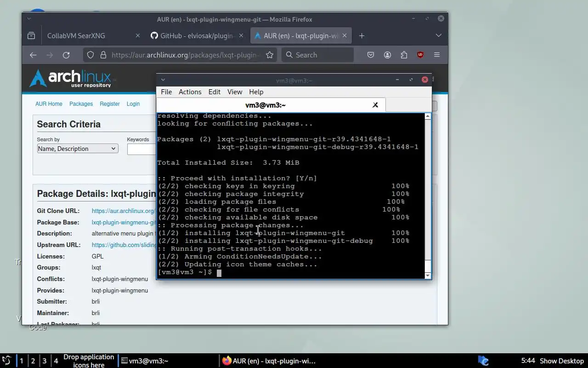Close the CollabVM SearXNG tab
Image resolution: width=588 pixels, height=368 pixels.
coord(137,35)
